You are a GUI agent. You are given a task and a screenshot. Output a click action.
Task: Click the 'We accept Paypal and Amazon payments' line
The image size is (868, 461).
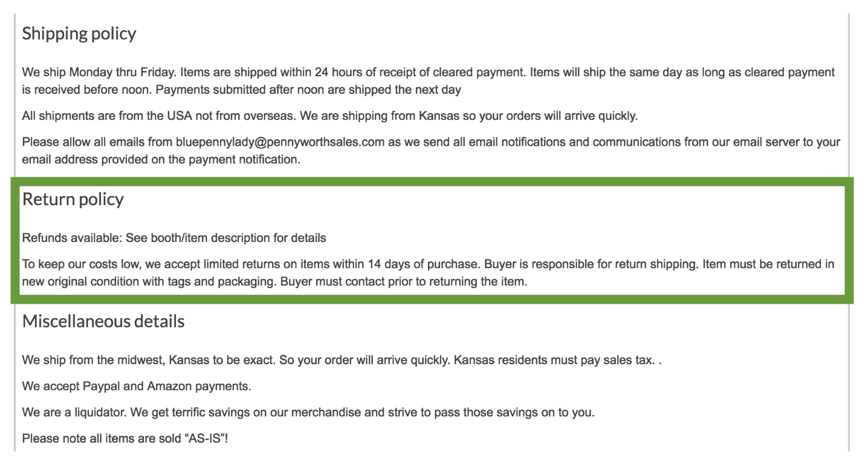(x=137, y=386)
